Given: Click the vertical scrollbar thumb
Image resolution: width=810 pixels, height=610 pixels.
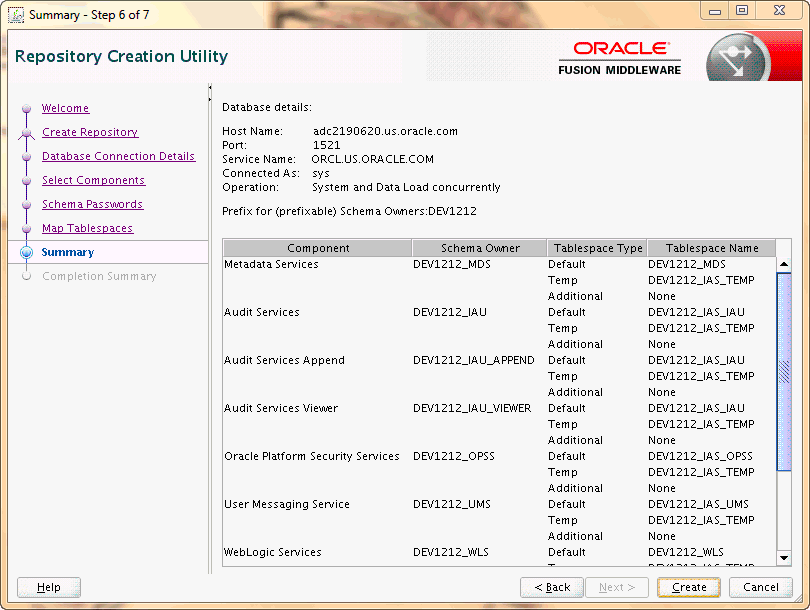Looking at the screenshot, I should (x=784, y=372).
